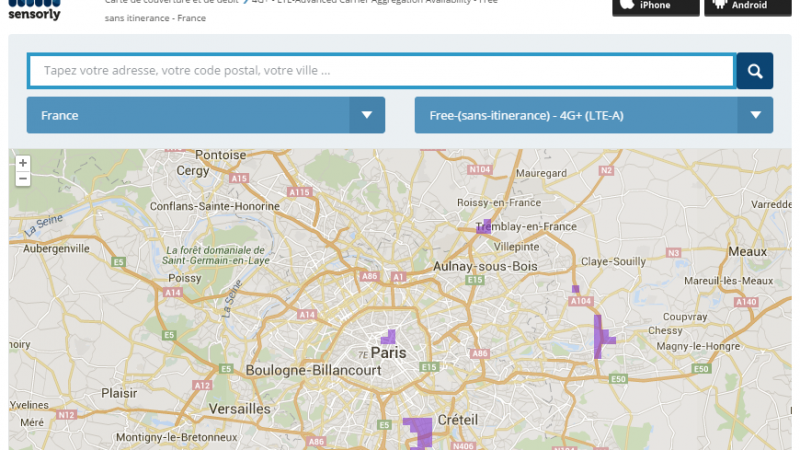Image resolution: width=800 pixels, height=450 pixels.
Task: Click the Versailles label on the map
Action: click(x=240, y=409)
